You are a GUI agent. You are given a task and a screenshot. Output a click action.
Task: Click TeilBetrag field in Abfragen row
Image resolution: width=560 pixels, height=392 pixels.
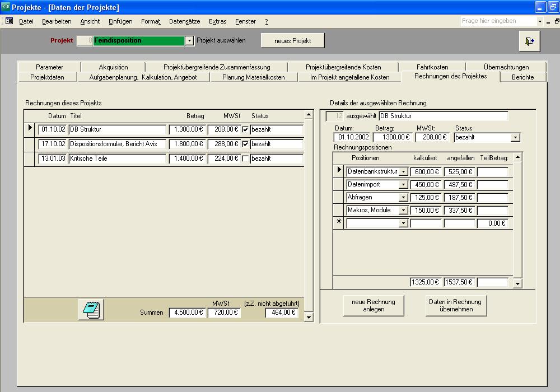(492, 198)
